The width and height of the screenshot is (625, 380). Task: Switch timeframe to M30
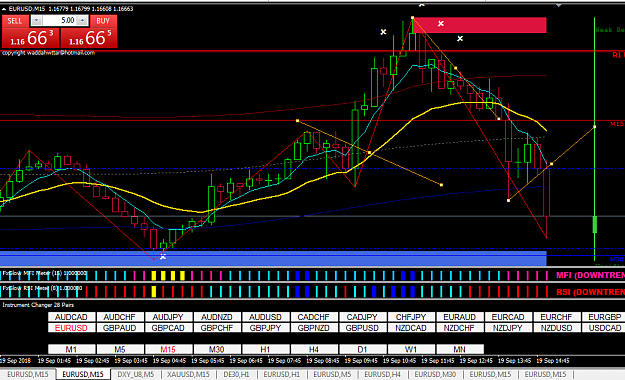(217, 349)
